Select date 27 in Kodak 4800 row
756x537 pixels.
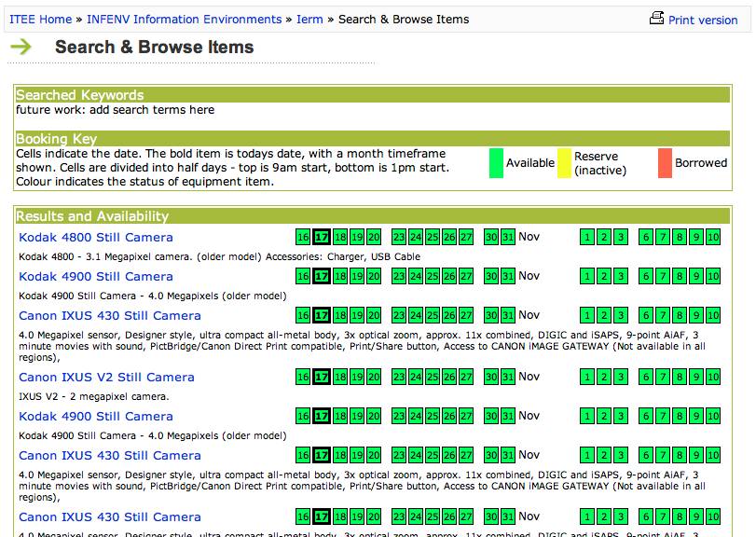pos(466,237)
